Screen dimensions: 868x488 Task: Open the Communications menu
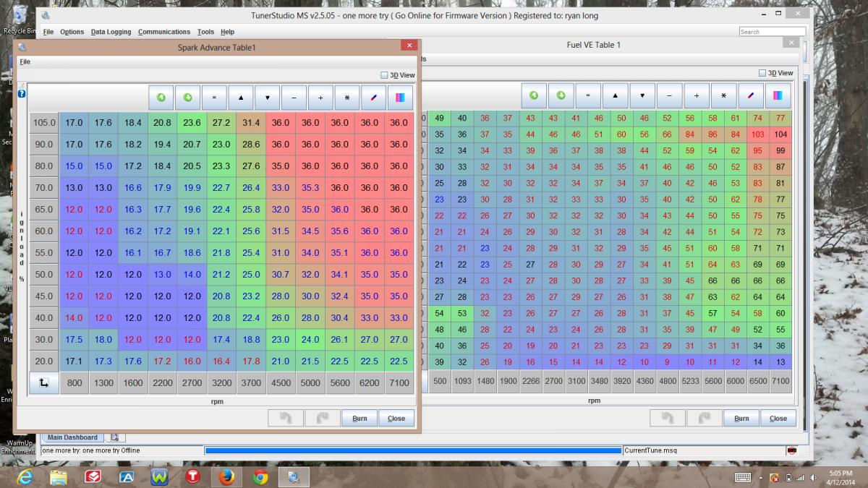coord(164,32)
